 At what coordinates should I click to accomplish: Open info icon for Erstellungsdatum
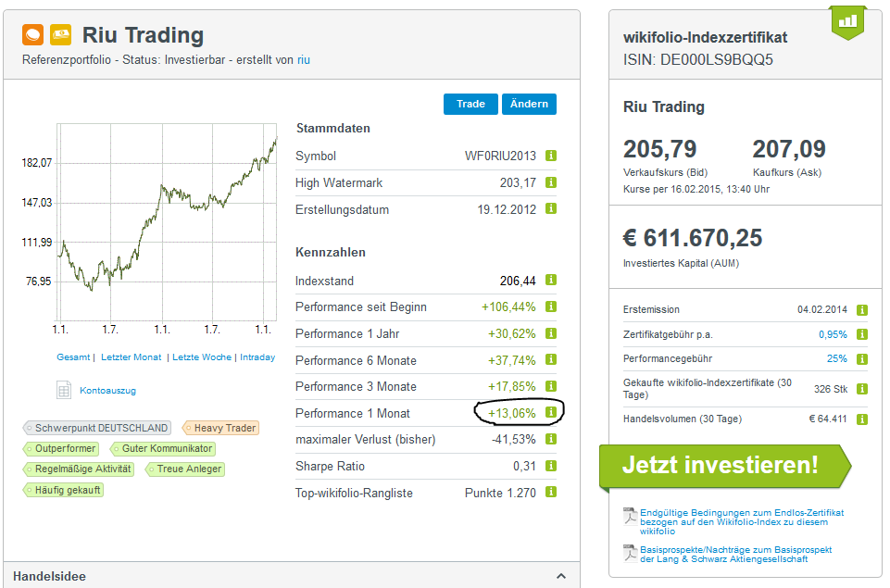click(550, 208)
